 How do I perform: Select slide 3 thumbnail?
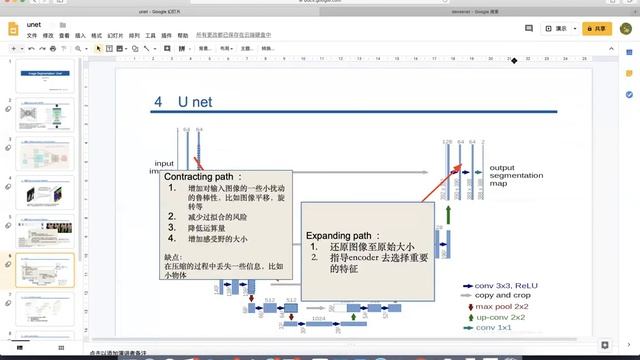[x=45, y=153]
